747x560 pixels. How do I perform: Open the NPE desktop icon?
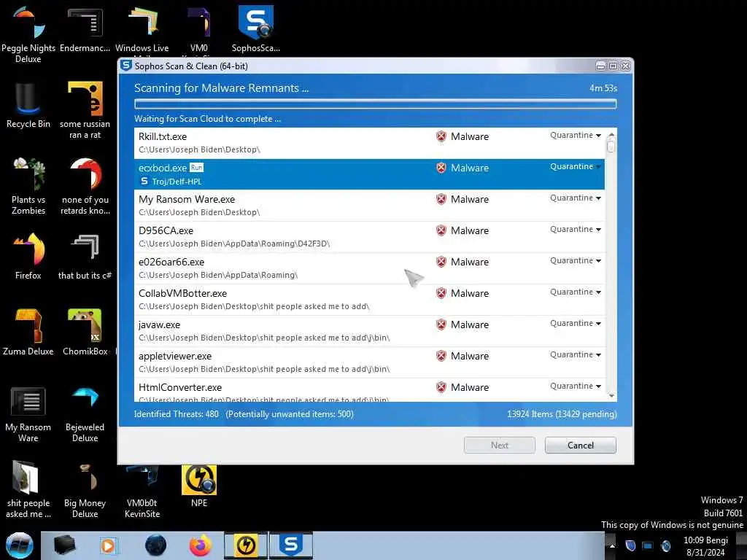click(x=199, y=486)
